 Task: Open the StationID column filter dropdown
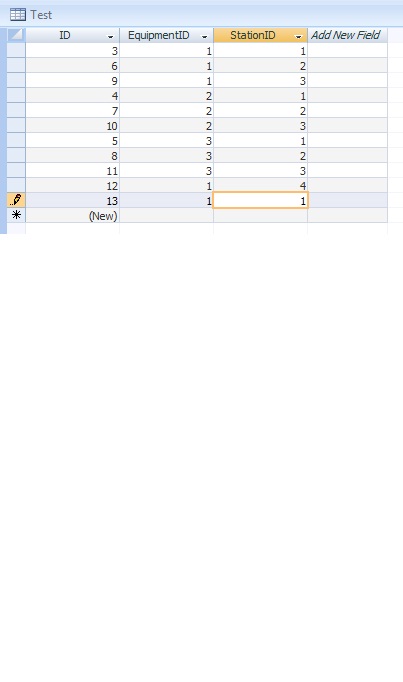[298, 37]
